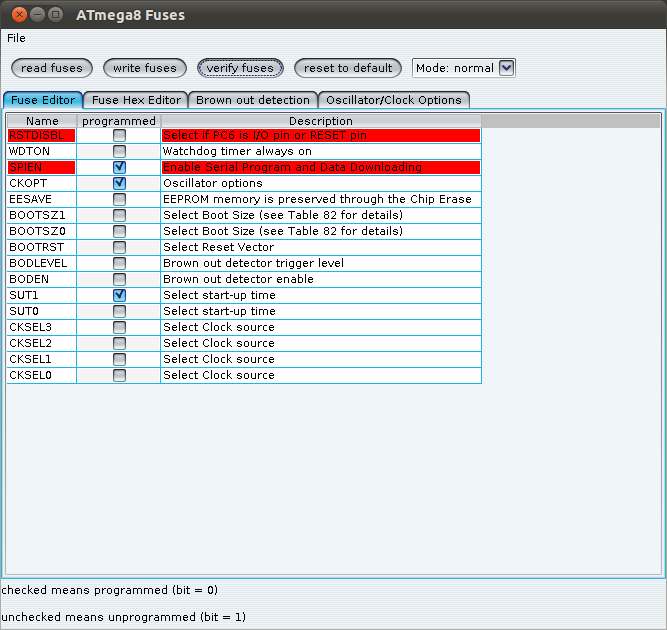Select the EESAVE name cell

pos(42,199)
